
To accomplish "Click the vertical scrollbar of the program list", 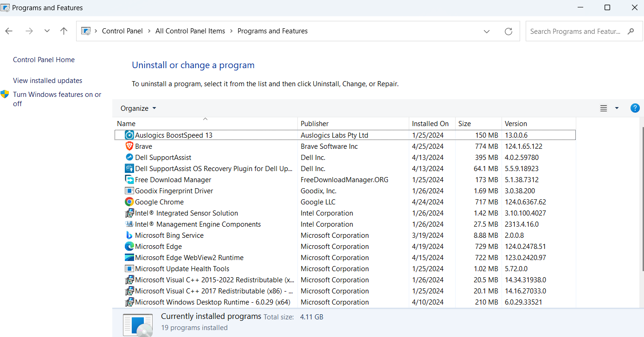I will tap(642, 199).
